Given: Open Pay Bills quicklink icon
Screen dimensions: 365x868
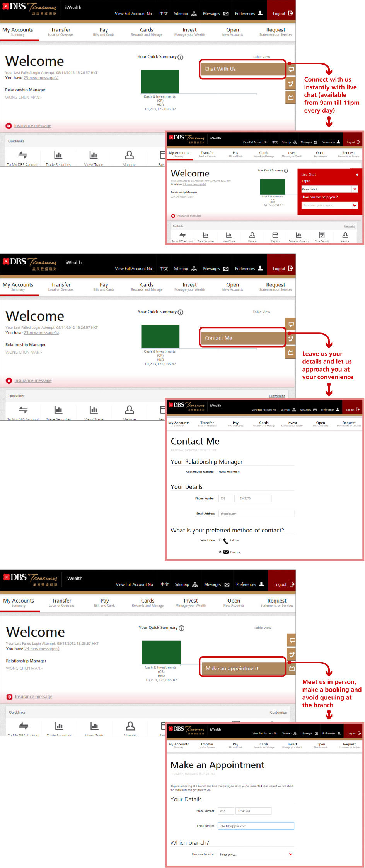Looking at the screenshot, I should tap(275, 235).
